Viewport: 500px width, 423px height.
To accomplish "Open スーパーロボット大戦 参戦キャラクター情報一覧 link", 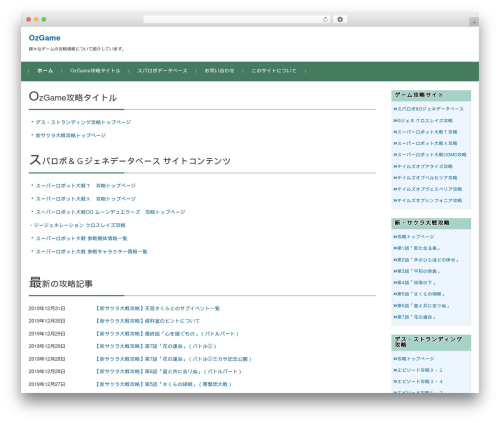I will [x=91, y=252].
